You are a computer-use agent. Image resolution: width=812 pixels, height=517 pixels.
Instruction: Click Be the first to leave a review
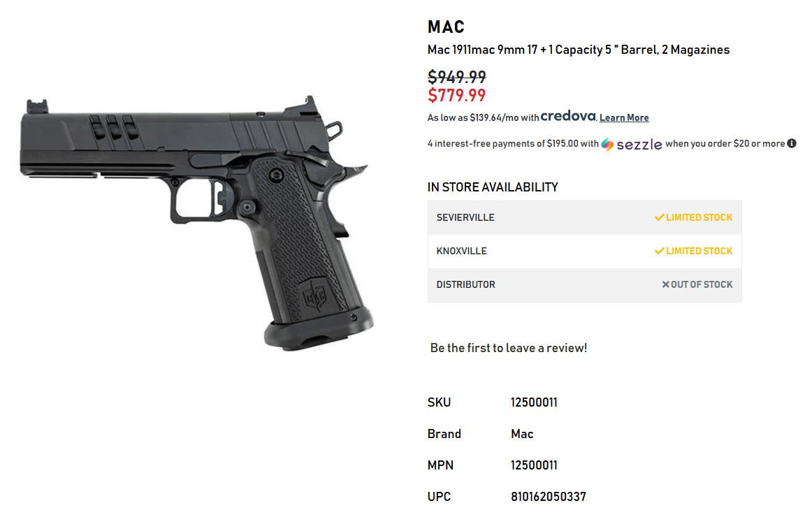click(509, 348)
